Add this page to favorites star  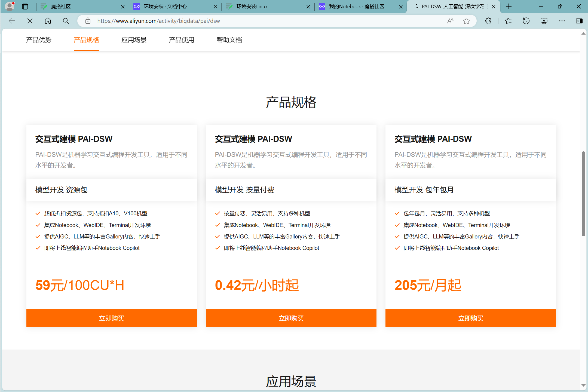467,21
